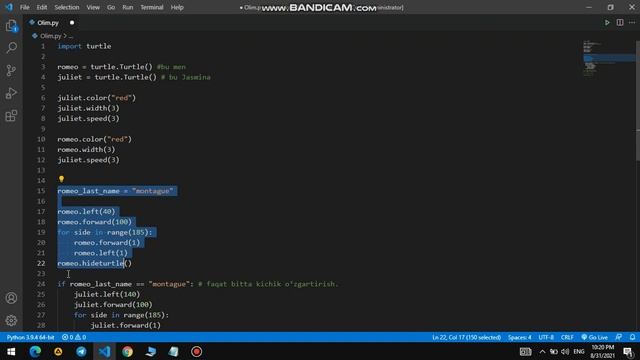Open the Search panel in activity bar
This screenshot has width=640, height=360.
click(x=11, y=48)
